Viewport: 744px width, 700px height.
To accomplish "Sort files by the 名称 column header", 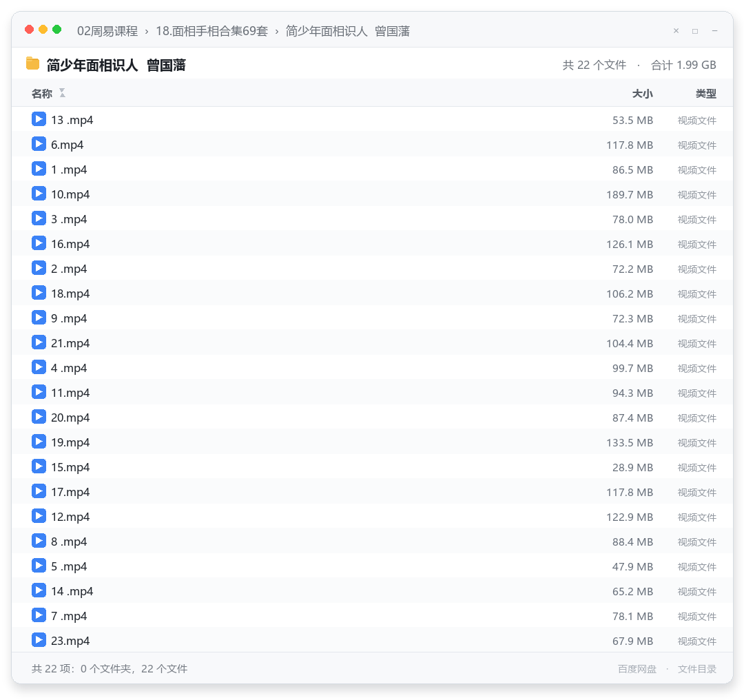I will (42, 94).
